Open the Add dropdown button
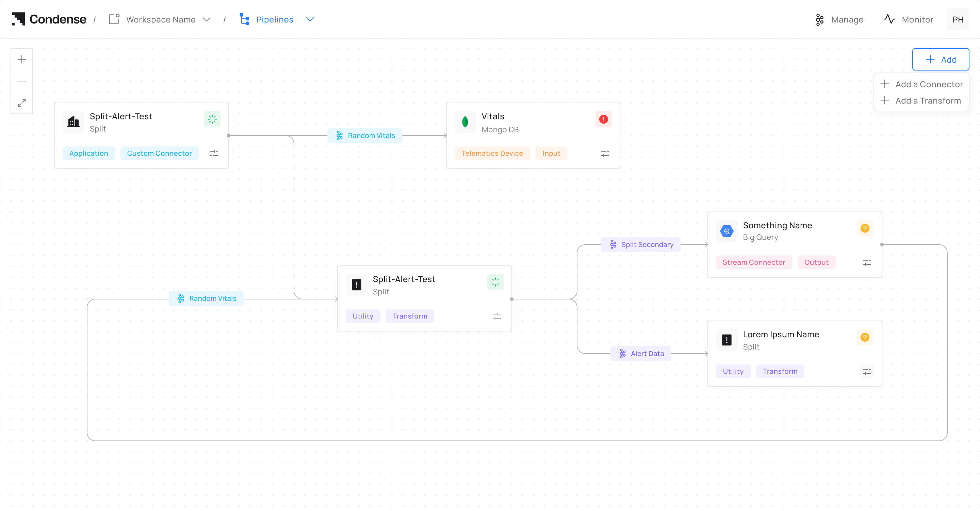The height and width of the screenshot is (511, 980). [x=941, y=59]
